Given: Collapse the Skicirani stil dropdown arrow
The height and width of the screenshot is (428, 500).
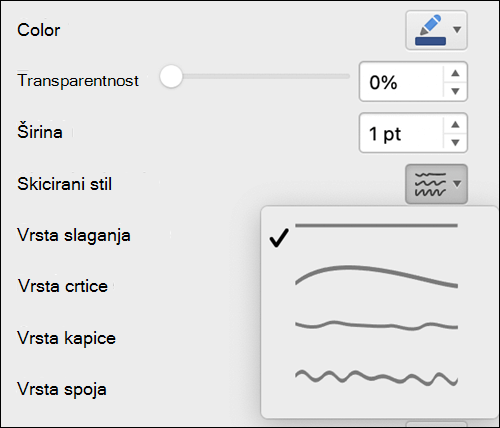Looking at the screenshot, I should click(x=457, y=184).
